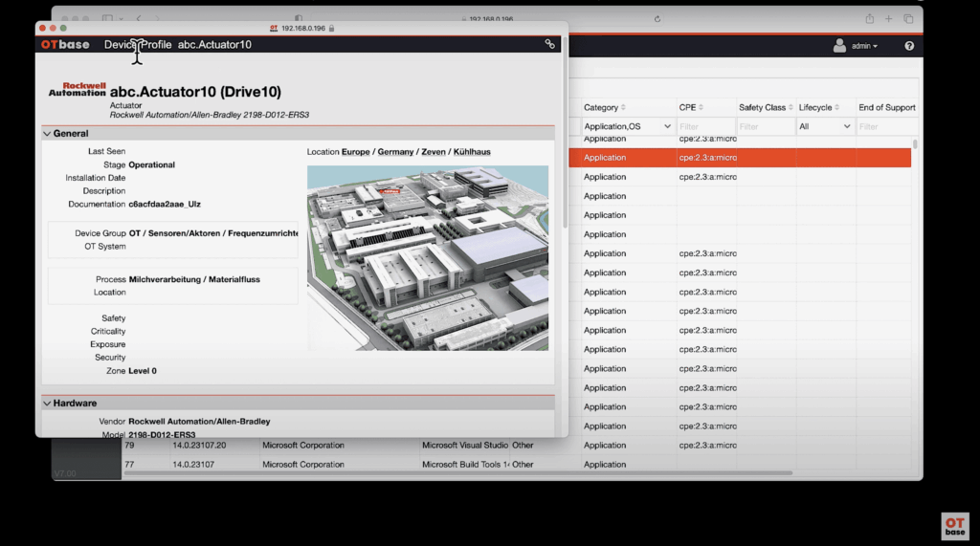The width and height of the screenshot is (980, 546).
Task: Click the facility 3D site map image
Action: click(428, 258)
